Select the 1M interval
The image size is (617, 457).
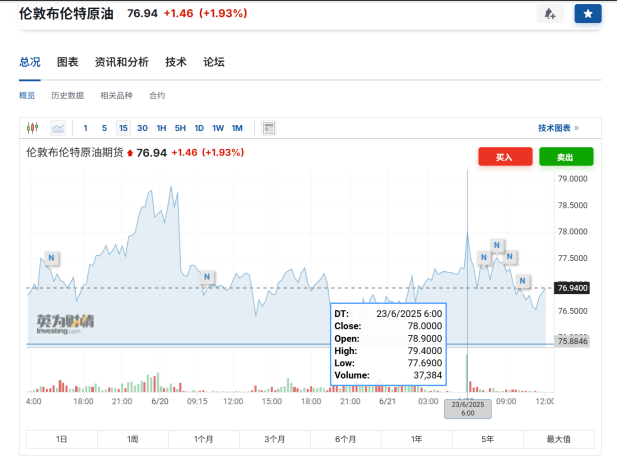tap(237, 128)
